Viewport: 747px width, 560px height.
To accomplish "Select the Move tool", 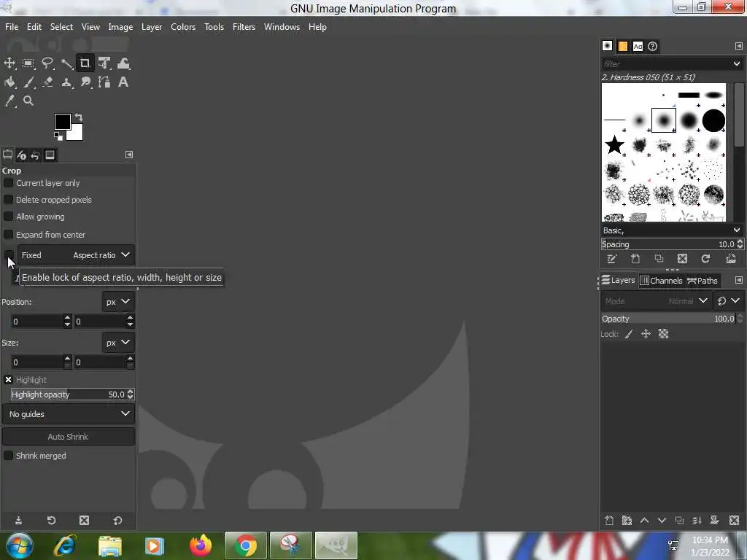I will point(9,63).
